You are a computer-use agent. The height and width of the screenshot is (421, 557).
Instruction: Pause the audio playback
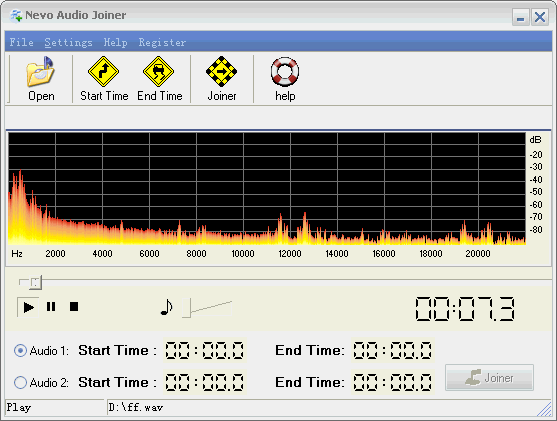[x=51, y=307]
